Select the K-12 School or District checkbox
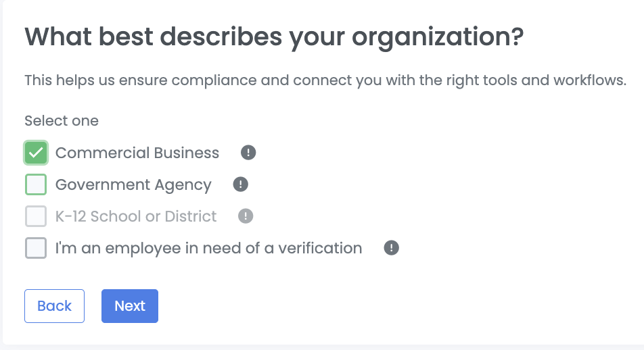 (x=36, y=216)
